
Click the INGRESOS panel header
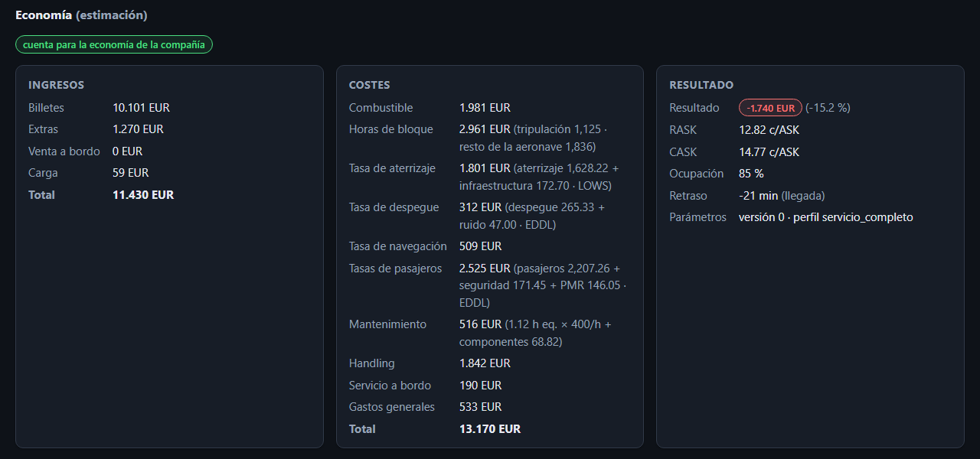[x=56, y=85]
